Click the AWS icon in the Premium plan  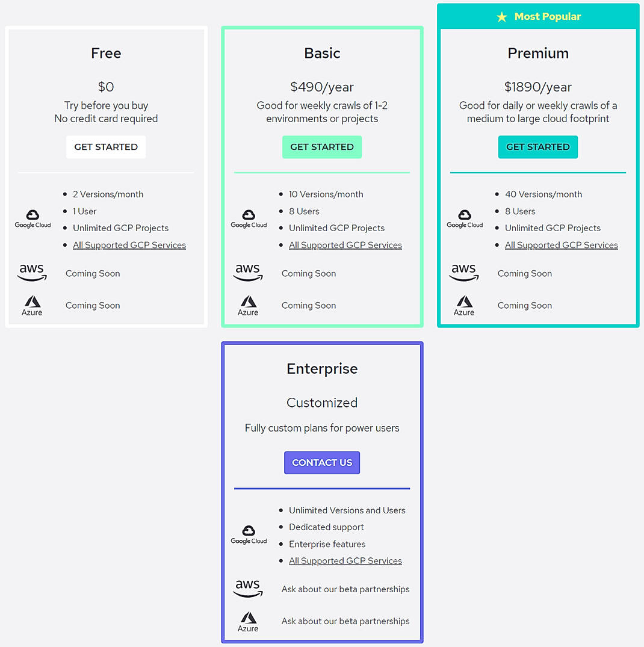[464, 273]
